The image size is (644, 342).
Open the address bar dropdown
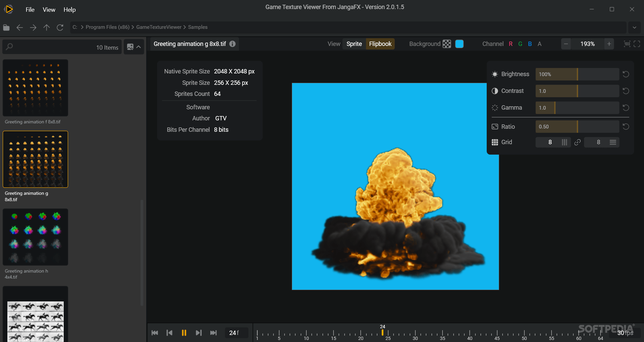coord(635,27)
